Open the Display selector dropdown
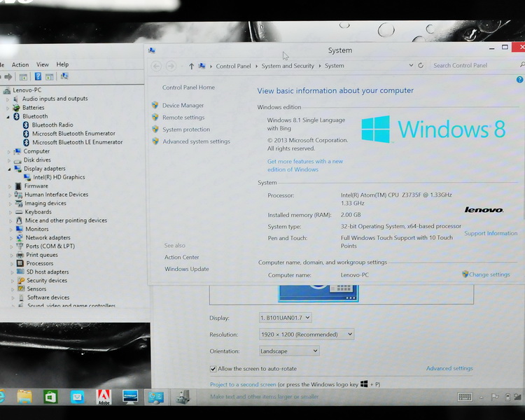525x420 pixels. [286, 318]
